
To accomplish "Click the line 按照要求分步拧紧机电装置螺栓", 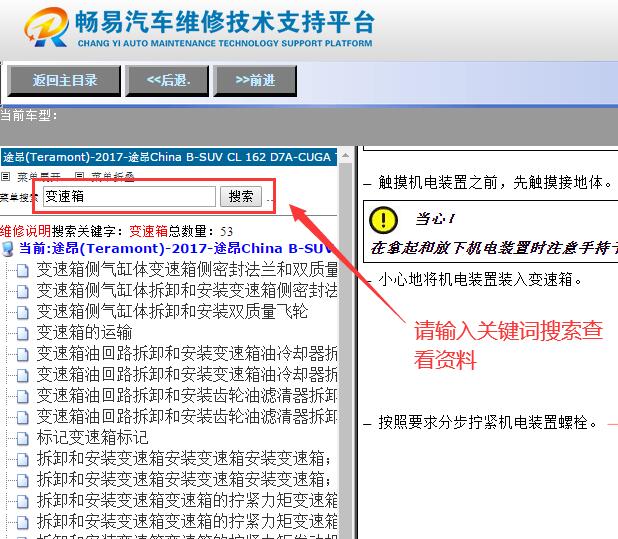I will (x=487, y=422).
